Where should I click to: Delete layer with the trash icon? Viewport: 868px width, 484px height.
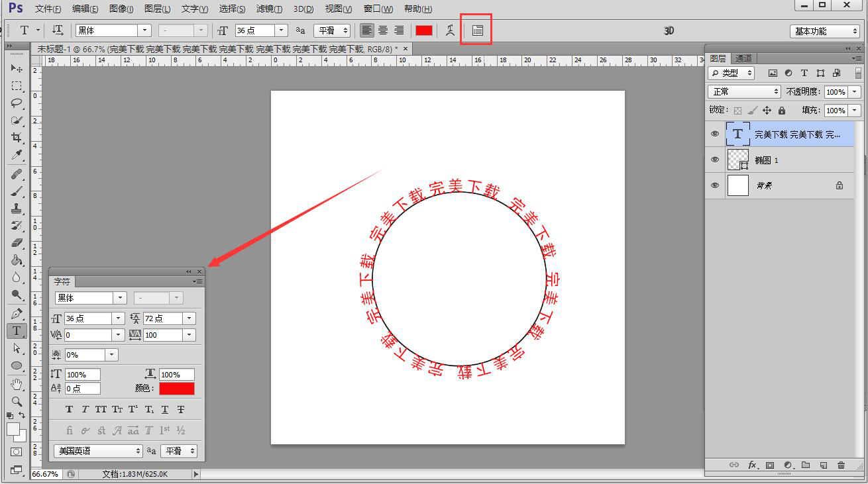coord(841,465)
